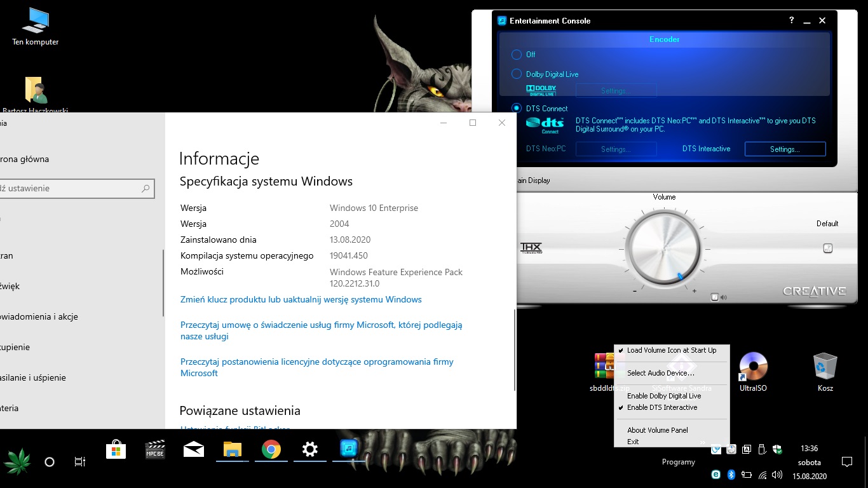Click the Settings search input field
The image size is (868, 488).
pyautogui.click(x=76, y=189)
